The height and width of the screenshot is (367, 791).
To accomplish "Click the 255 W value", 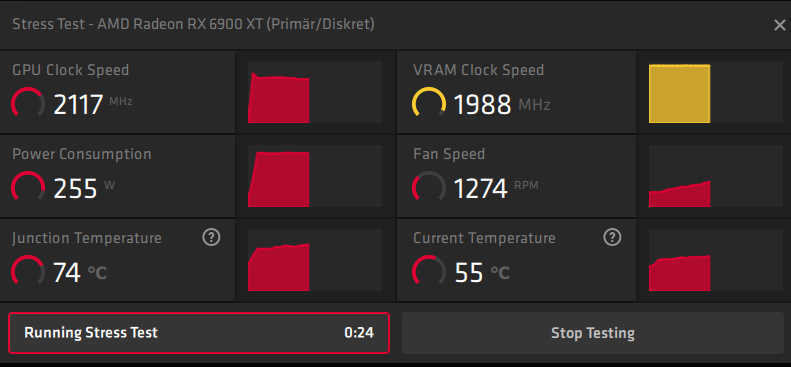I will pos(84,189).
